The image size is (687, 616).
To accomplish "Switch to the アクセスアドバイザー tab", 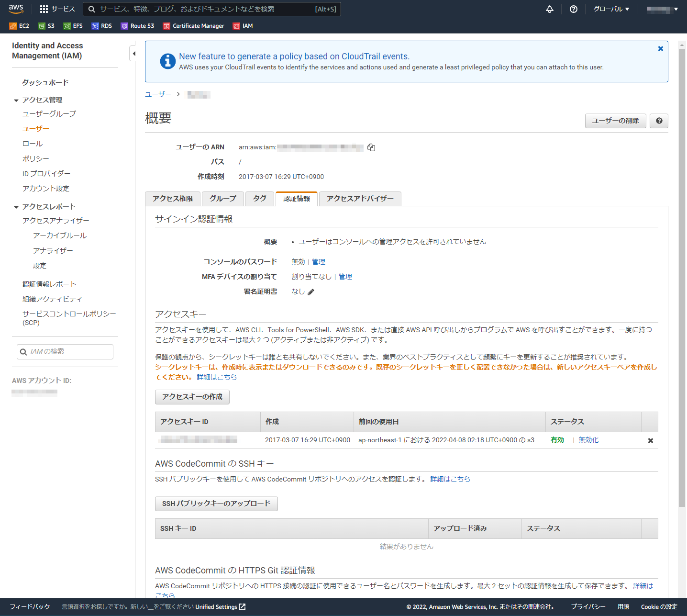I will pyautogui.click(x=360, y=199).
